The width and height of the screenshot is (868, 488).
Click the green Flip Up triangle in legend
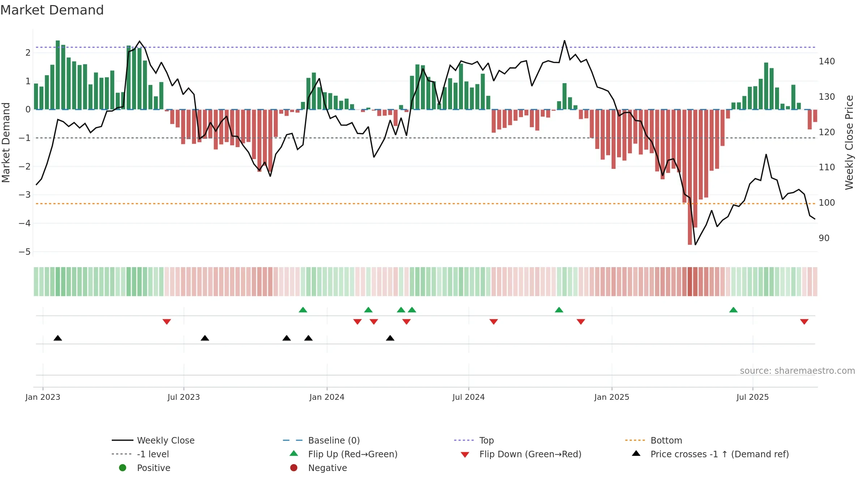tap(294, 453)
